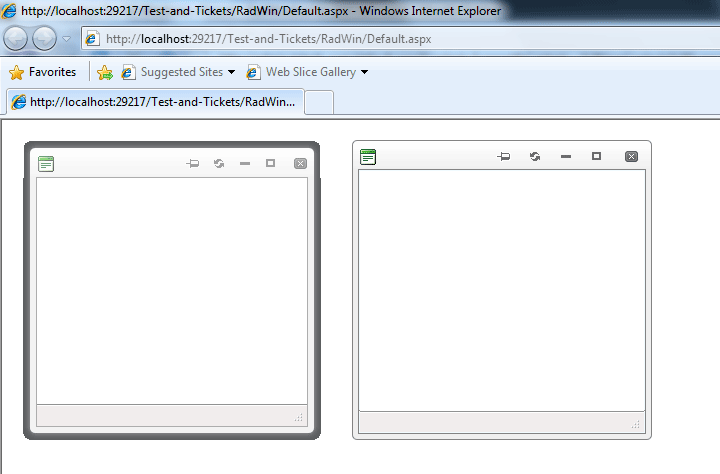Click the browser Forward button

click(x=45, y=39)
